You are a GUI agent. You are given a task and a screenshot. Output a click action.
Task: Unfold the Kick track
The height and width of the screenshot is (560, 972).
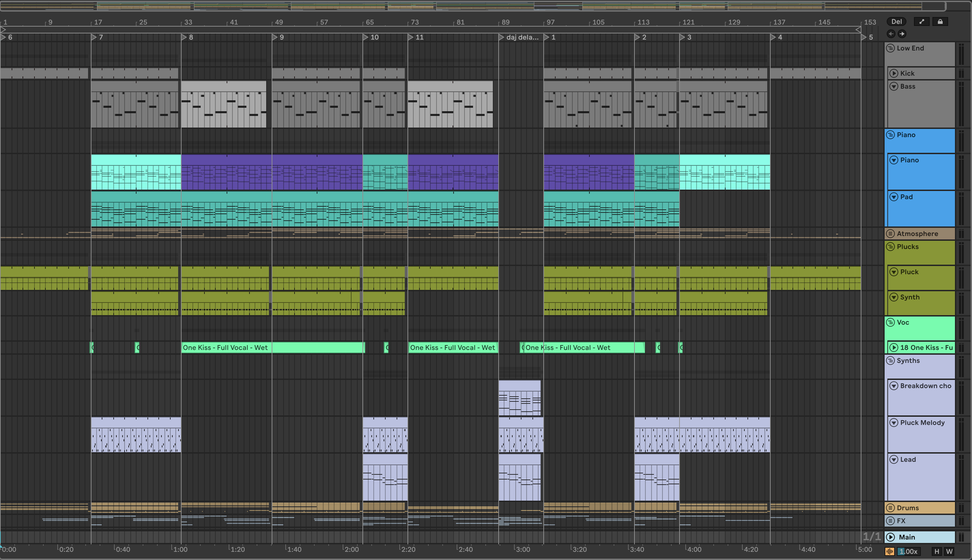(x=894, y=73)
